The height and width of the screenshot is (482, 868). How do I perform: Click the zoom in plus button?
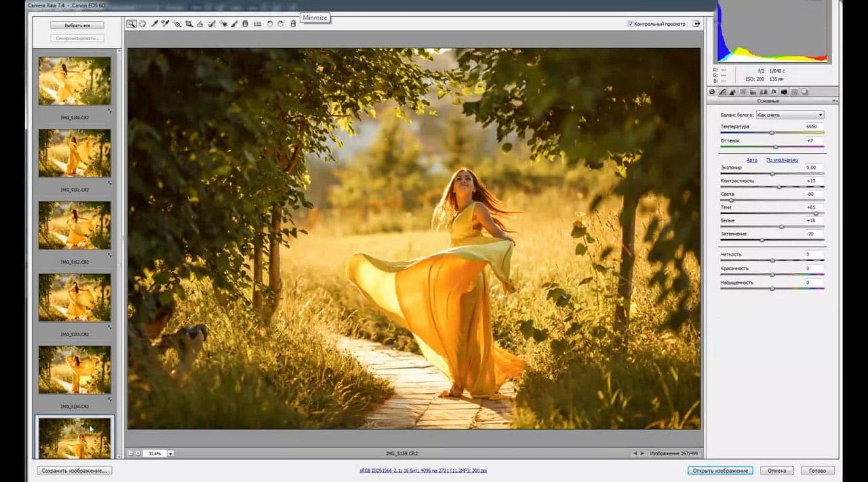point(138,453)
